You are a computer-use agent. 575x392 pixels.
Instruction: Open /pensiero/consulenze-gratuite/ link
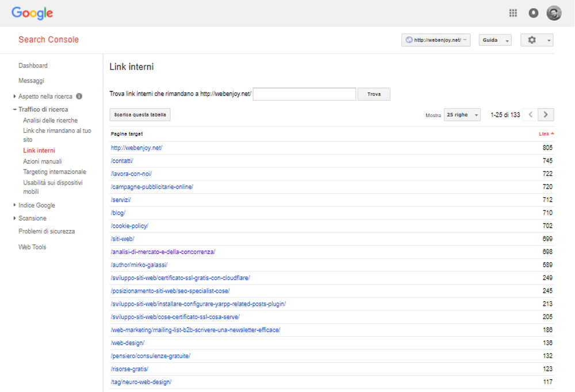(x=150, y=356)
